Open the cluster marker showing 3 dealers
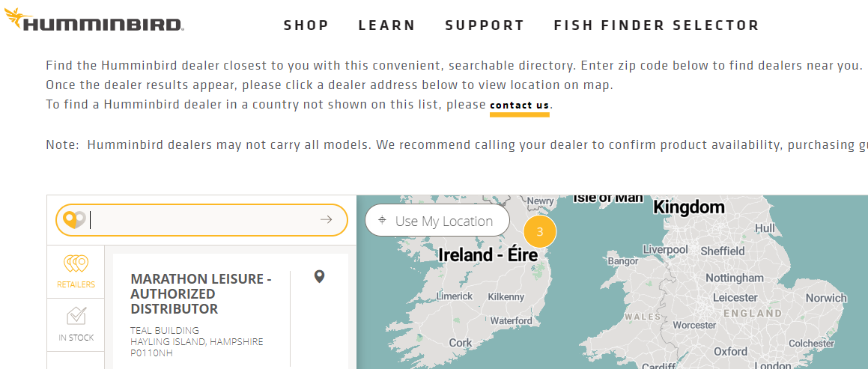Viewport: 868px width, 369px height. point(539,232)
